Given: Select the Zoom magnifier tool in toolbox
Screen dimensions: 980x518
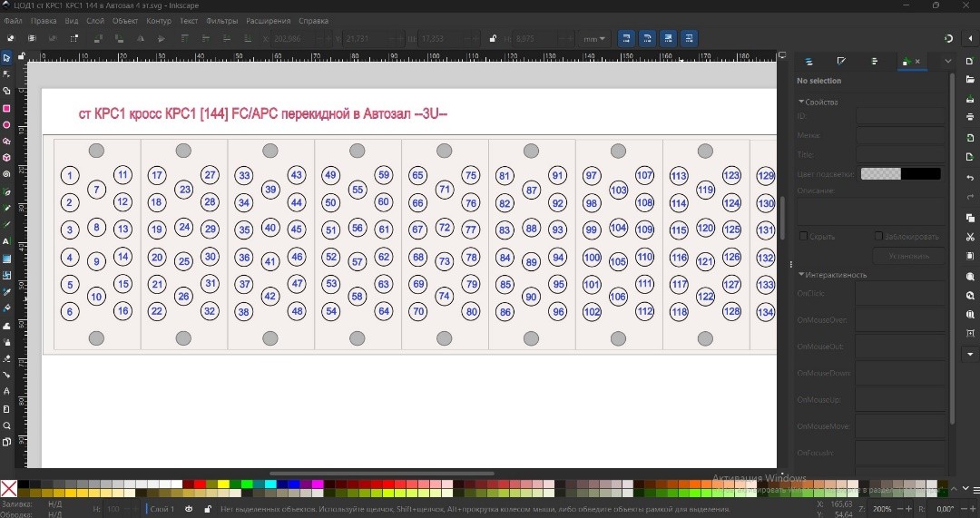Looking at the screenshot, I should [x=6, y=425].
